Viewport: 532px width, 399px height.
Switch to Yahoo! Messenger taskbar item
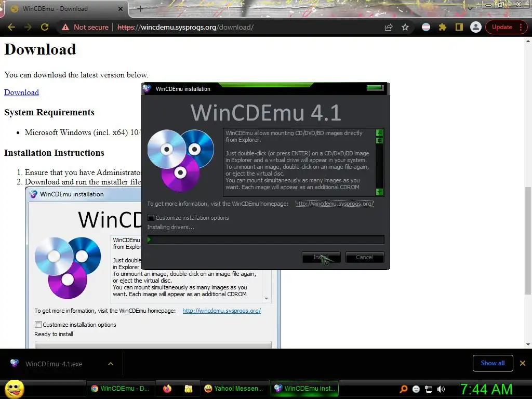(x=234, y=389)
